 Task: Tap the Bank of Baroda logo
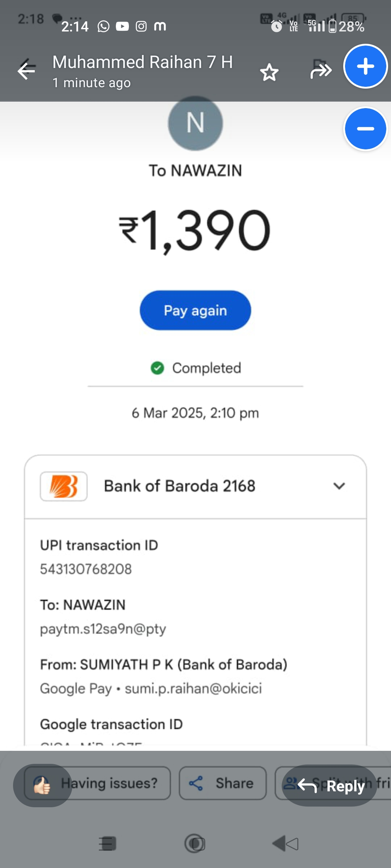tap(64, 486)
